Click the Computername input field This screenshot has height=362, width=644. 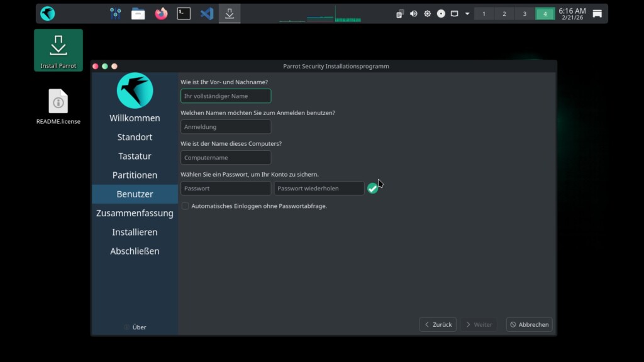(x=226, y=158)
